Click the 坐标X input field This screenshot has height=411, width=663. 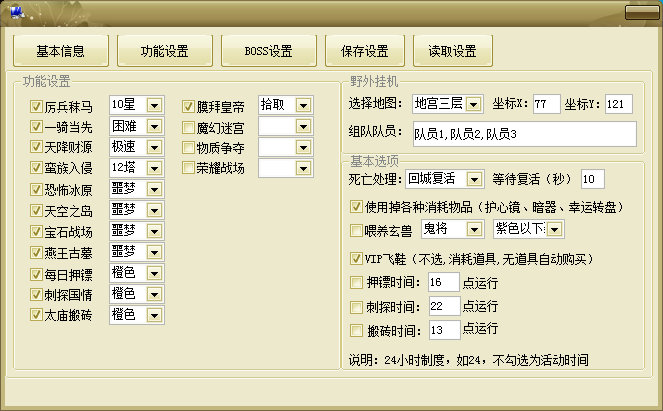[x=547, y=104]
